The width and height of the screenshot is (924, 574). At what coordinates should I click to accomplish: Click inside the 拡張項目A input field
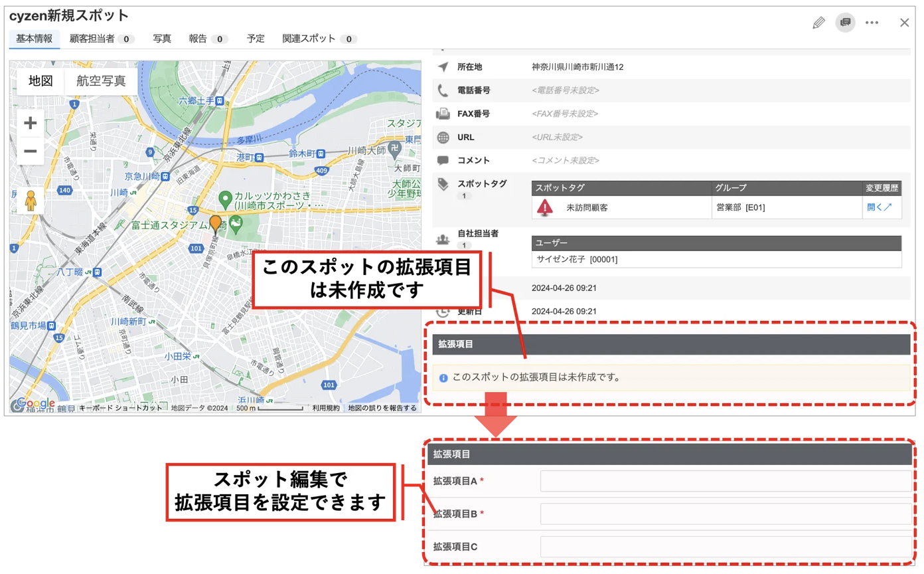coord(726,481)
